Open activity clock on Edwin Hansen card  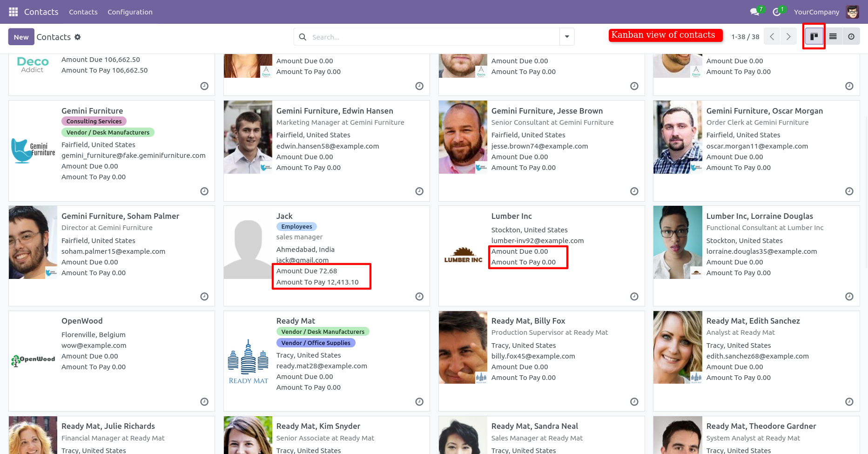click(419, 191)
